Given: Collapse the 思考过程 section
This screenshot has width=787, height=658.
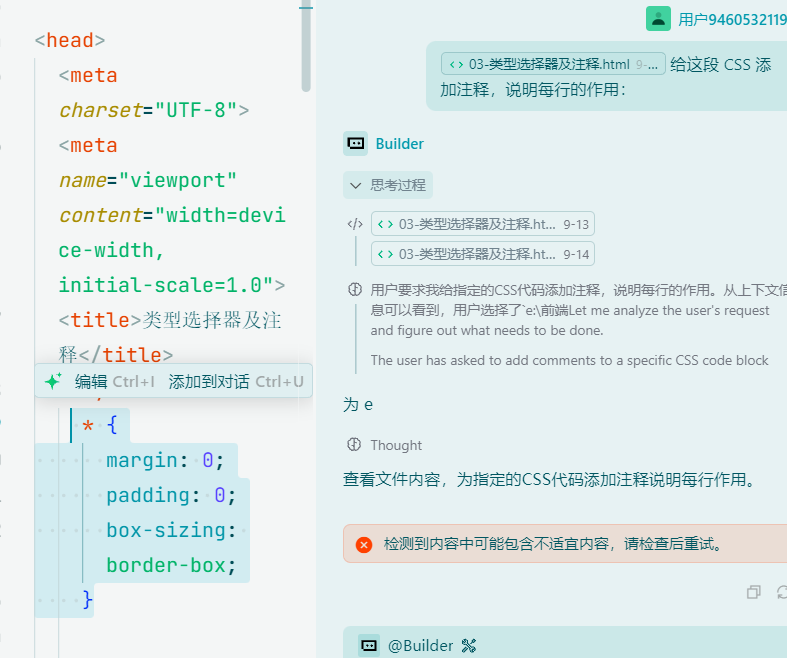Looking at the screenshot, I should (388, 185).
